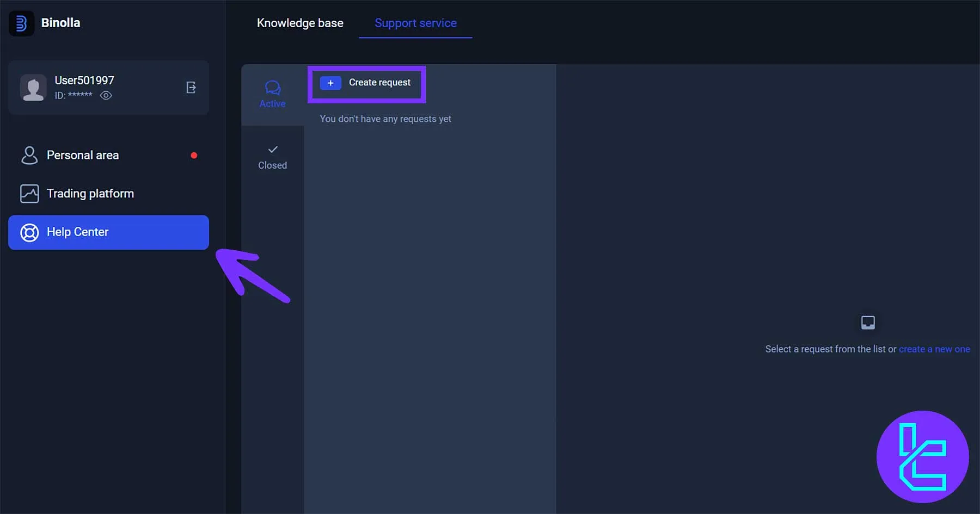Click the Active requests chat bubble icon
Viewport: 980px width, 514px height.
click(x=272, y=87)
